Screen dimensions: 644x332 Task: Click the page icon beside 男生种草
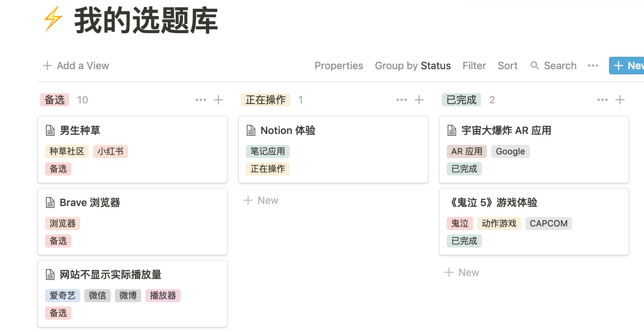(x=49, y=130)
